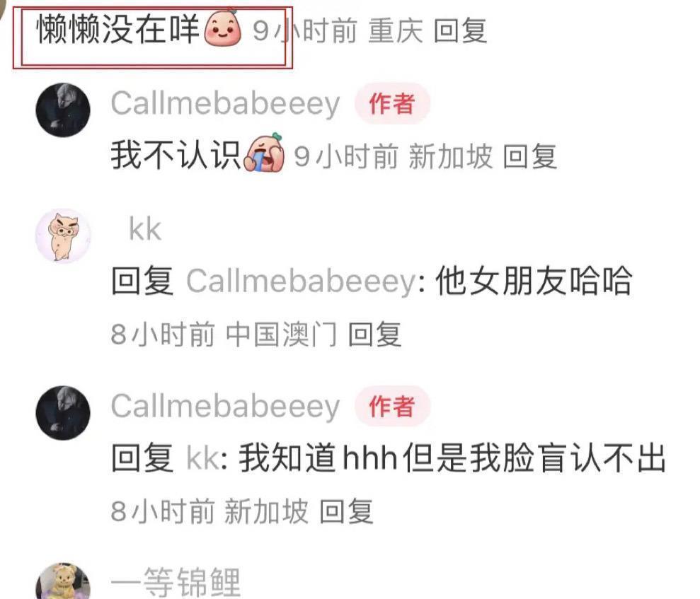Reply to the 我知道hhh comment from 新加坡

[x=346, y=511]
